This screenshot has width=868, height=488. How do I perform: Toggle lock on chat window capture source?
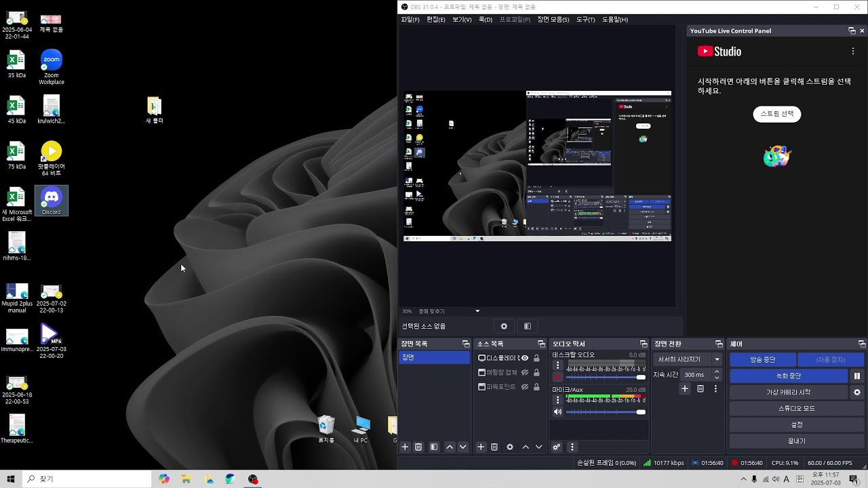tap(536, 373)
